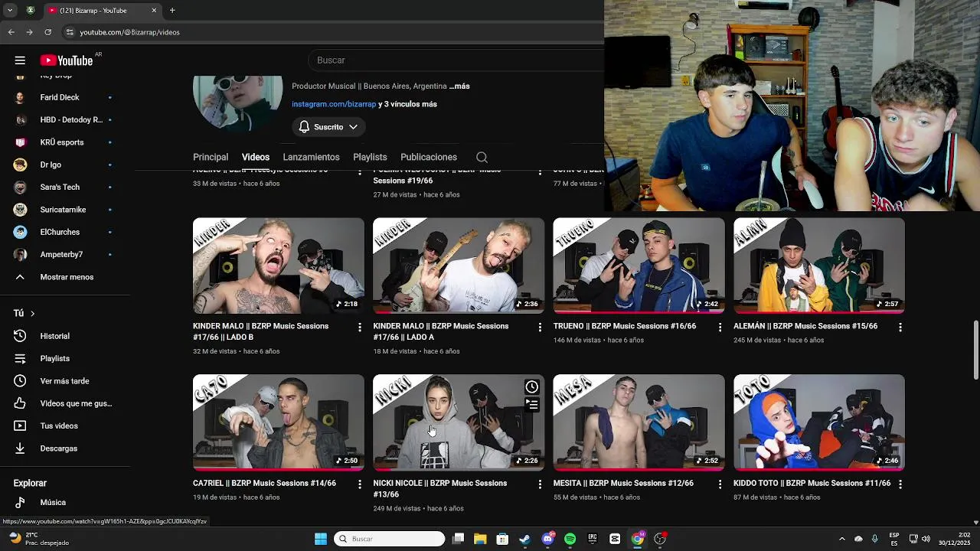Viewport: 980px width, 551px height.
Task: Open more options for CA7RIEL video
Action: (360, 484)
